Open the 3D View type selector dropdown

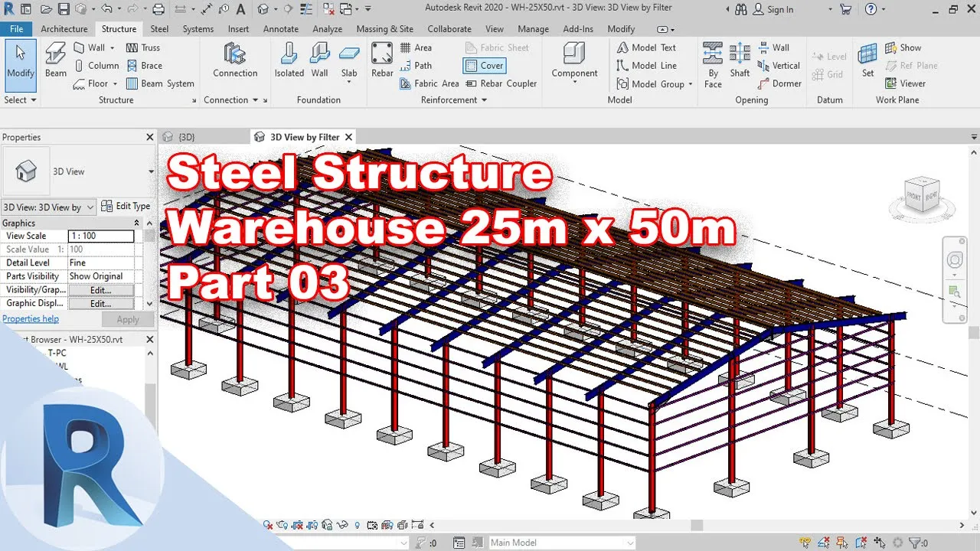[151, 171]
